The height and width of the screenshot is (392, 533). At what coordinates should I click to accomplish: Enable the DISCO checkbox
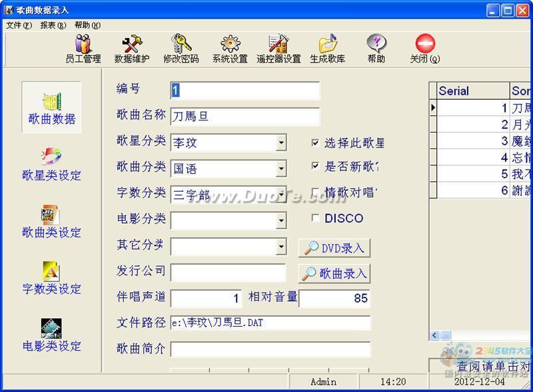[316, 218]
